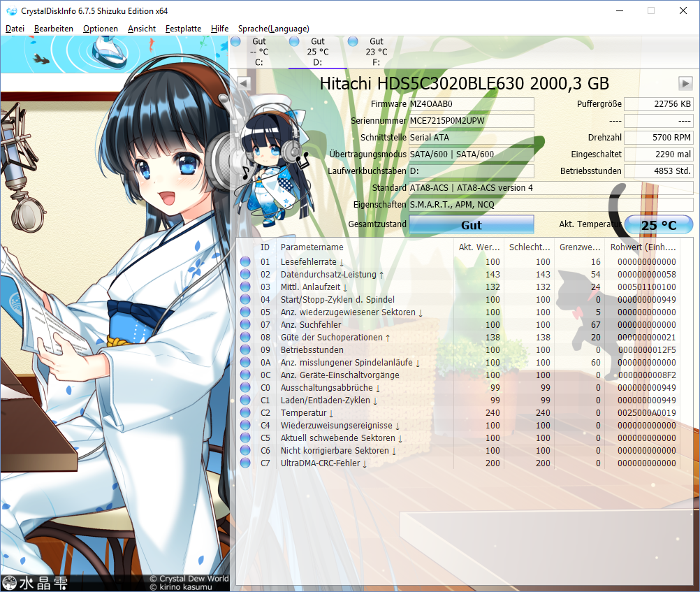
Task: Click the ID column header
Action: [x=265, y=247]
